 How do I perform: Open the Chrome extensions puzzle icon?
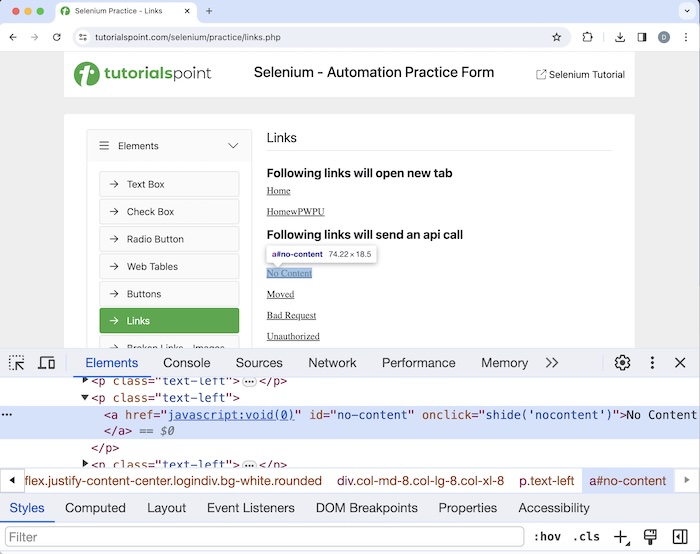click(587, 37)
